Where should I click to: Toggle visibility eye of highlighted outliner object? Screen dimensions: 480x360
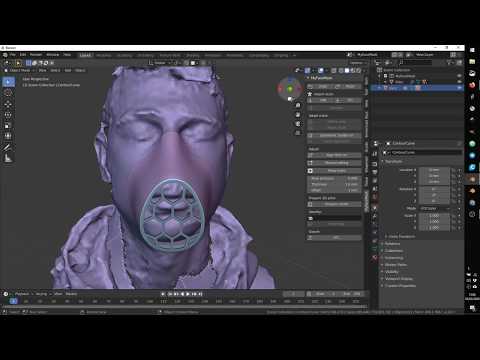459,88
